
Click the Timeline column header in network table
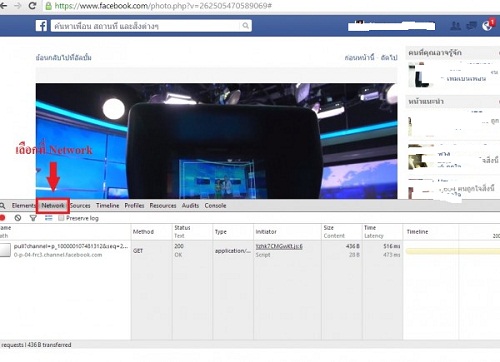[x=417, y=232]
